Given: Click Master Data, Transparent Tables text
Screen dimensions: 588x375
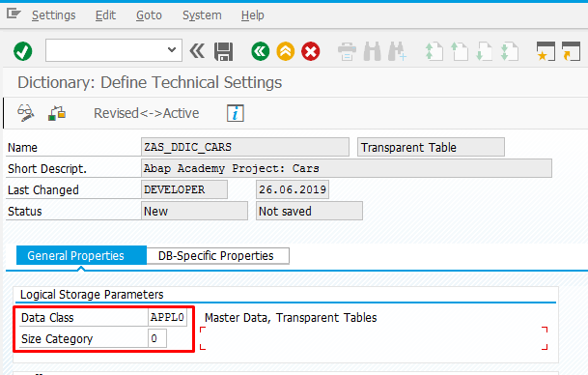Looking at the screenshot, I should pos(291,318).
